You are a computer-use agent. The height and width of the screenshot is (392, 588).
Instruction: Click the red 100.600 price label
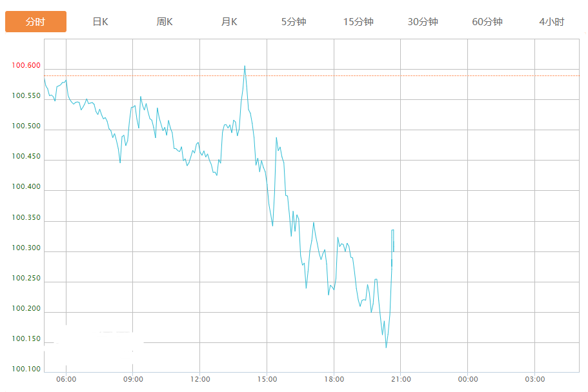pos(26,66)
